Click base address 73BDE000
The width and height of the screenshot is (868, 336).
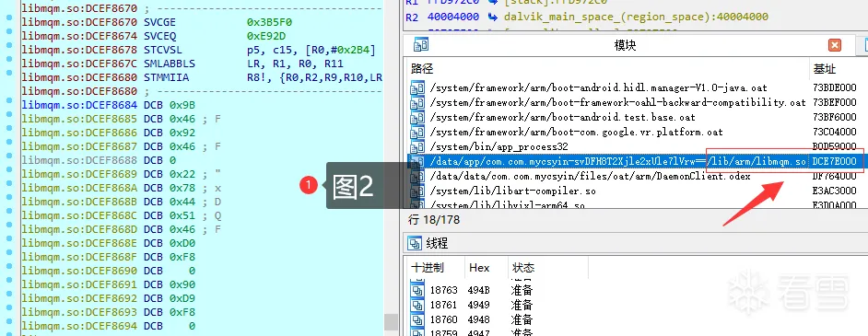pos(834,87)
